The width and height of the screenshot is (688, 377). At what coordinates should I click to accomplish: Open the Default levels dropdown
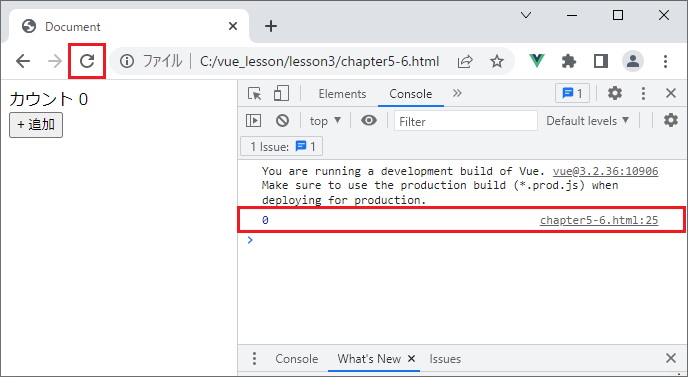[587, 121]
